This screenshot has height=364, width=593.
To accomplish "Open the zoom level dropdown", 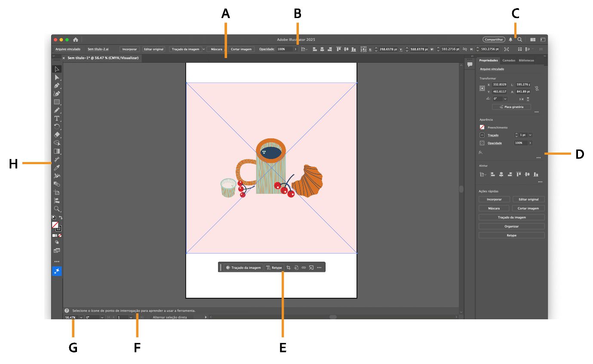I will 81,317.
